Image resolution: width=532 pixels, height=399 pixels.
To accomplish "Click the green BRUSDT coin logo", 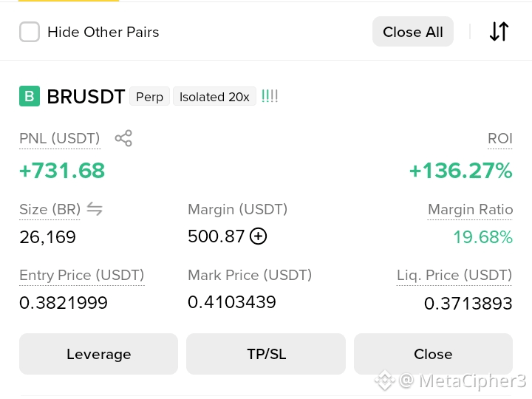I will click(x=30, y=96).
